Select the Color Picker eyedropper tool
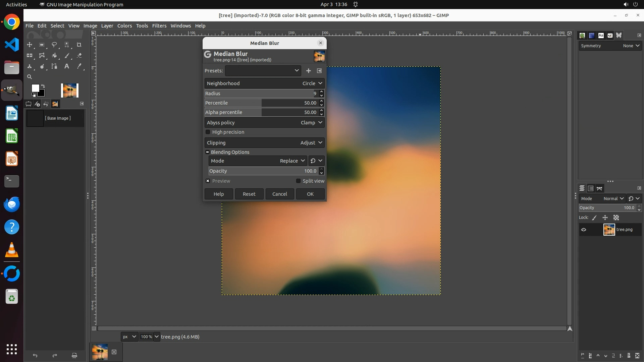The image size is (644, 362). (x=79, y=66)
